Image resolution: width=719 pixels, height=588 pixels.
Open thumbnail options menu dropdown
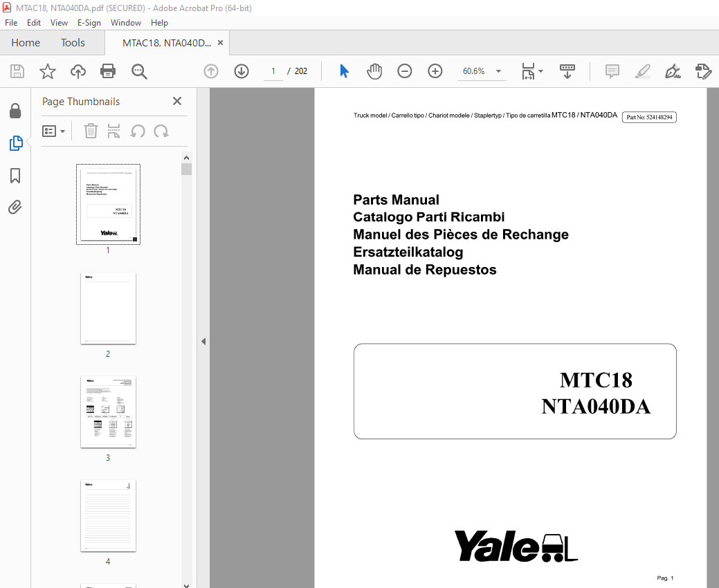(x=54, y=131)
